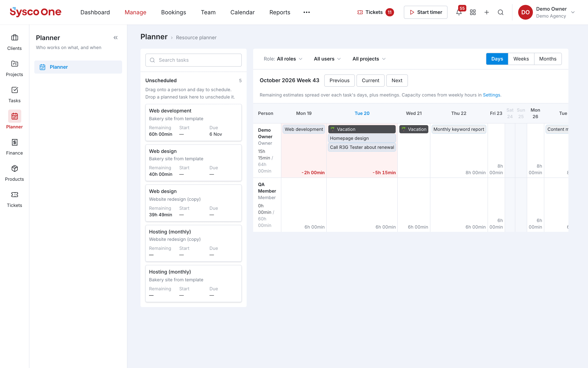Open the apps grid icon
Viewport: 588px width, 368px height.
[473, 12]
